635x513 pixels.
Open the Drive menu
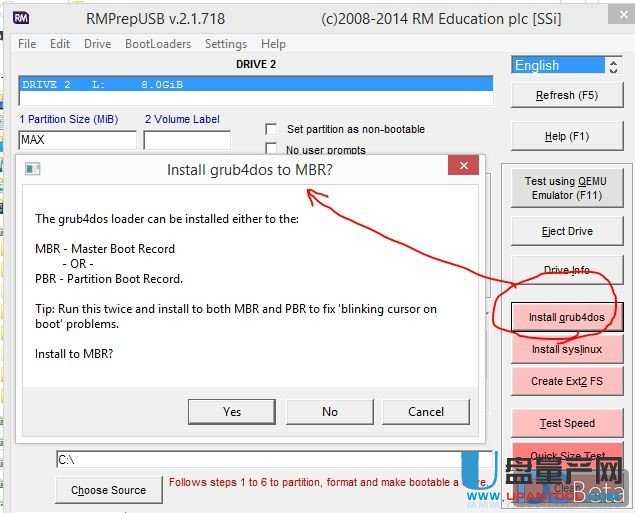point(97,44)
